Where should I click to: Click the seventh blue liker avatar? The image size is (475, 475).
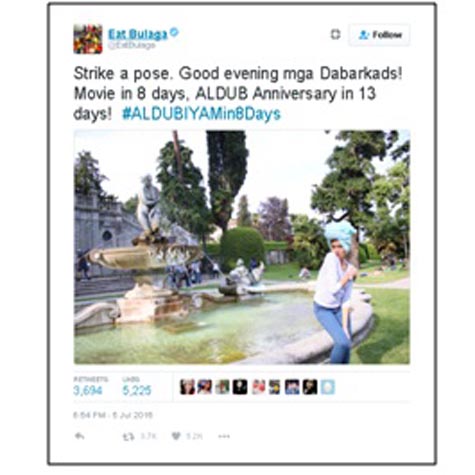pyautogui.click(x=292, y=387)
